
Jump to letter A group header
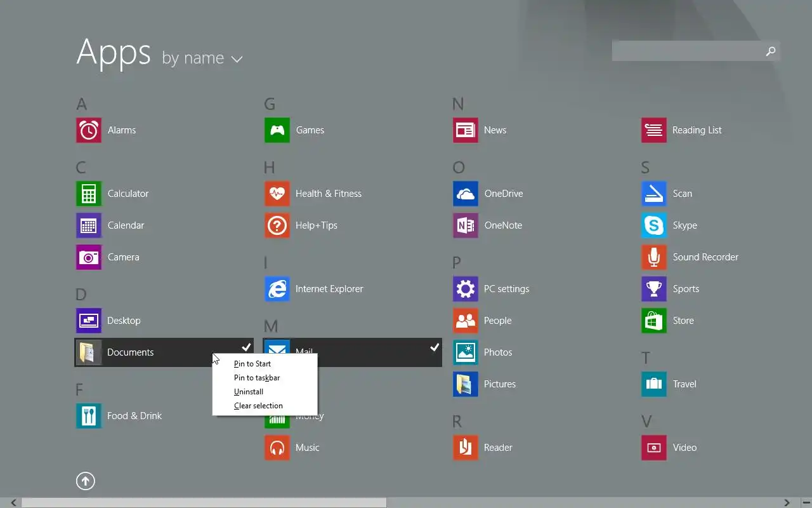[x=81, y=104]
